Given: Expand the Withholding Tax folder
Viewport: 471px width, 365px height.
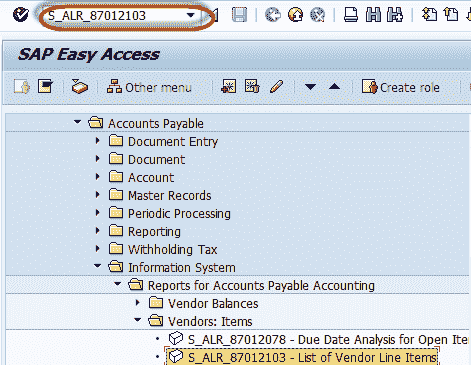Looking at the screenshot, I should coord(97,249).
